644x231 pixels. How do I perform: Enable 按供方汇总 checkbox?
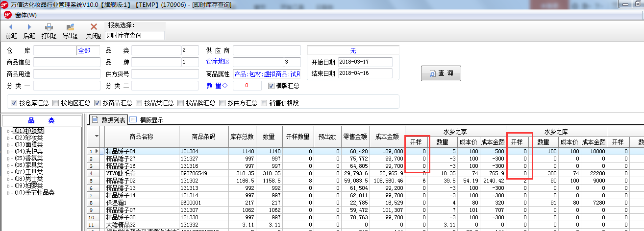click(223, 103)
